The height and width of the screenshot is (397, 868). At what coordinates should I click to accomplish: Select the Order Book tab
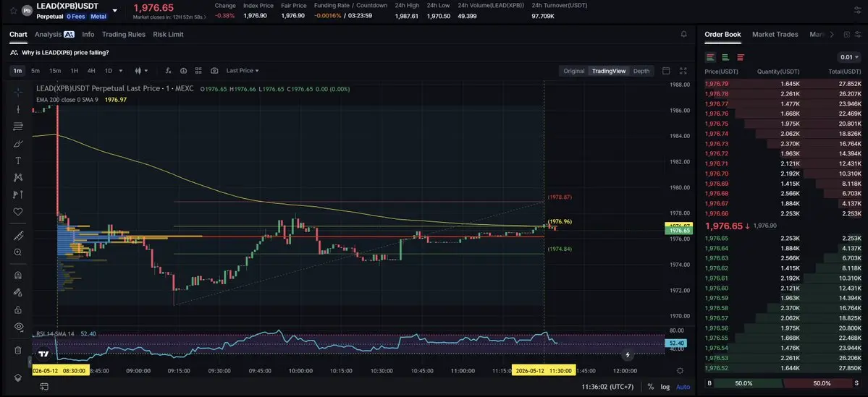tap(722, 34)
